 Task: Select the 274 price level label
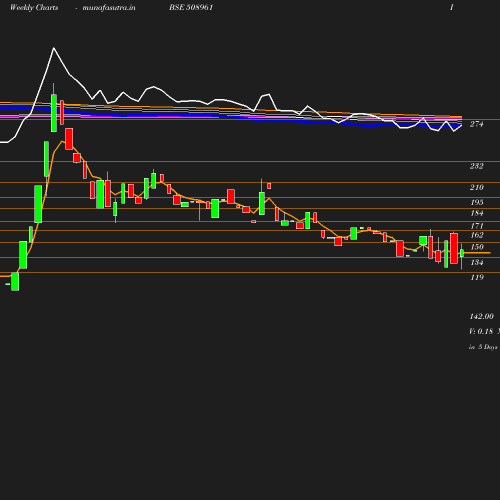coord(476,124)
